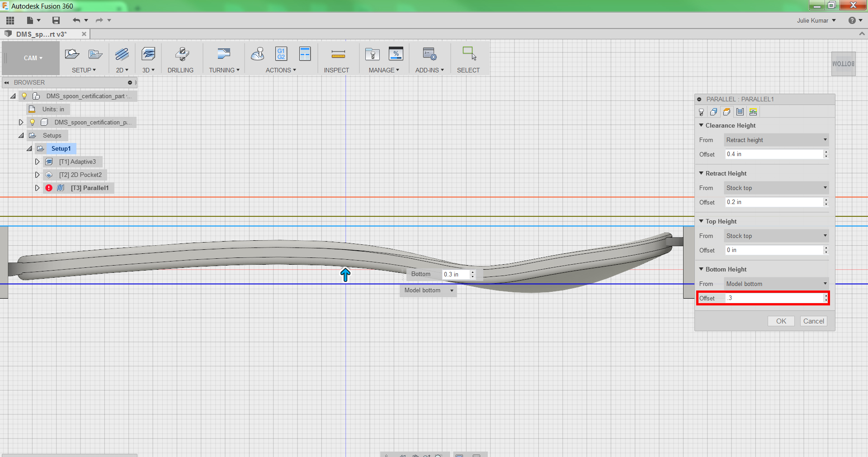
Task: Collapse the Setup1 tree node
Action: point(29,148)
